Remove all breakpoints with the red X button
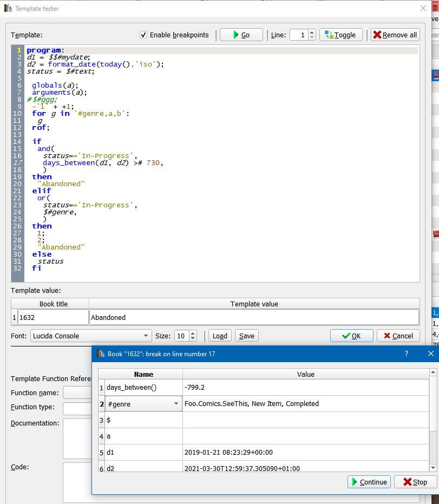This screenshot has width=439, height=504. pos(395,35)
